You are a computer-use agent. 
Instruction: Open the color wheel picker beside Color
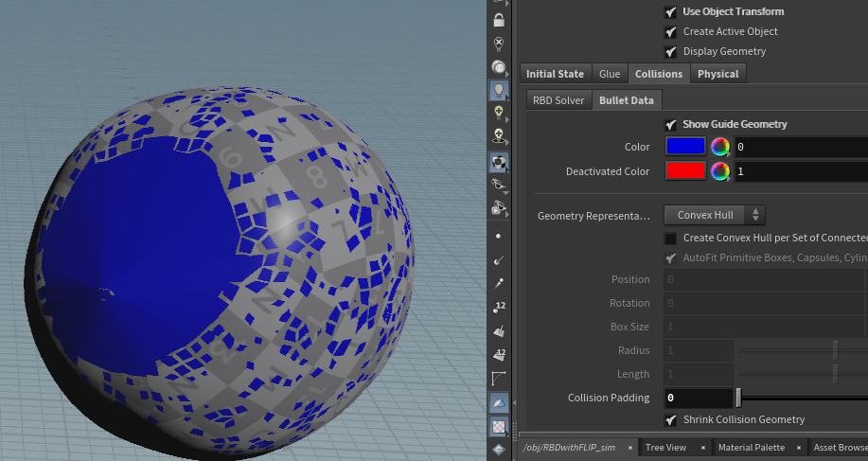pos(719,147)
